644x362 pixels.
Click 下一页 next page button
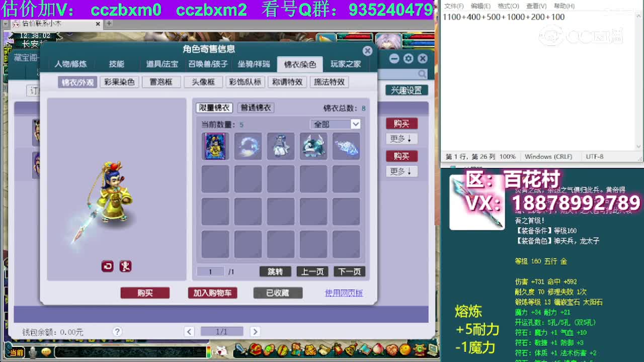tap(350, 271)
